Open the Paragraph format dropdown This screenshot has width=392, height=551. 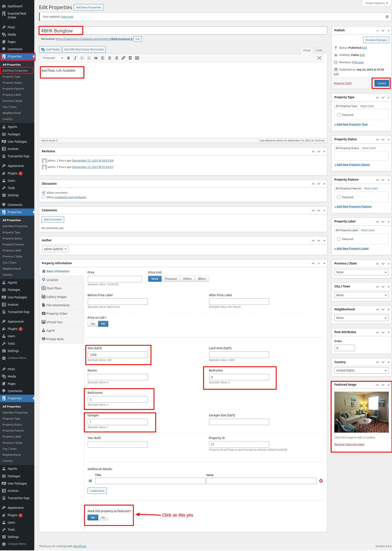click(52, 58)
